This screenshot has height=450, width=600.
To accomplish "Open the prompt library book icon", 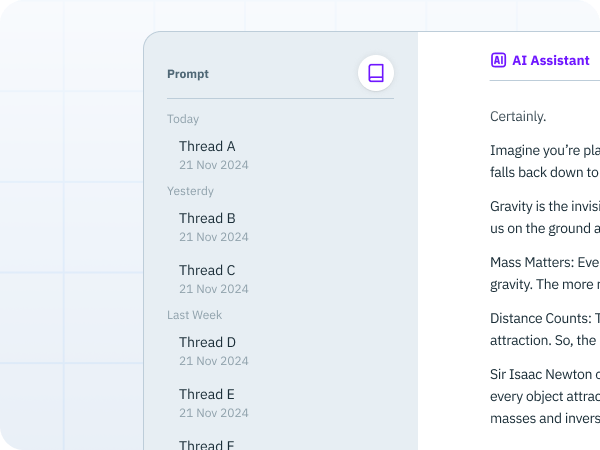I will [376, 73].
